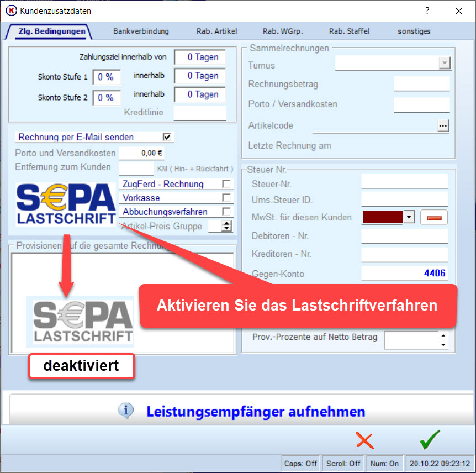This screenshot has height=473, width=476.
Task: Click the question mark help icon
Action: [427, 11]
